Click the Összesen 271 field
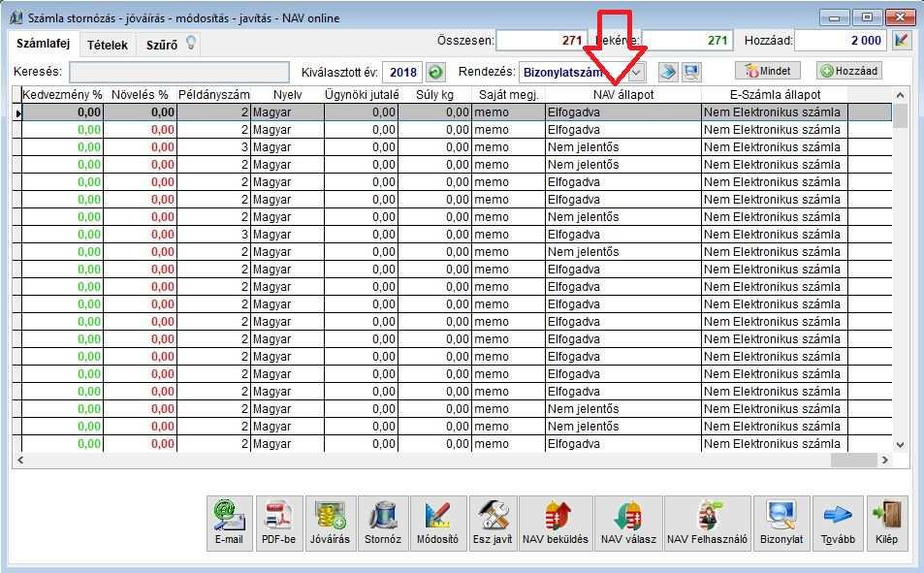 [x=542, y=40]
